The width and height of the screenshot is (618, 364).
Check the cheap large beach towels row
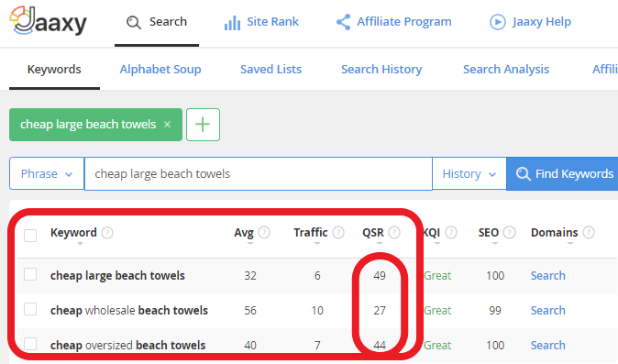(30, 274)
